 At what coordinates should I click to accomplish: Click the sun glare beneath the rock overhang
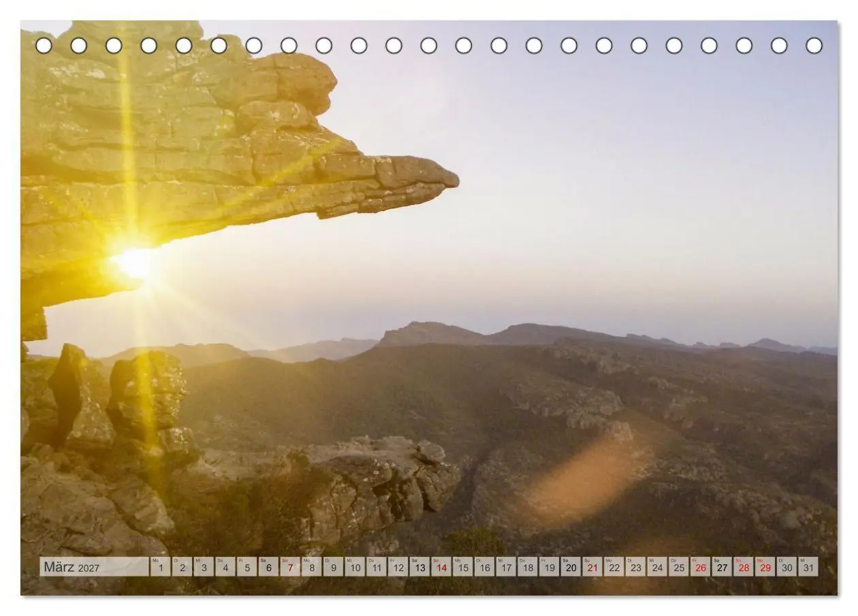coord(135,262)
